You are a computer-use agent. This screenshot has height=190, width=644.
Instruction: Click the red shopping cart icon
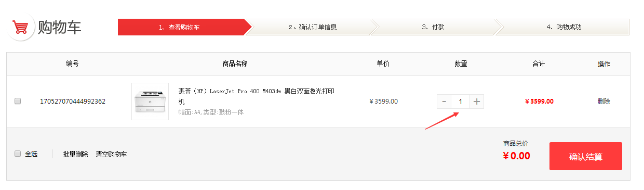pyautogui.click(x=20, y=27)
